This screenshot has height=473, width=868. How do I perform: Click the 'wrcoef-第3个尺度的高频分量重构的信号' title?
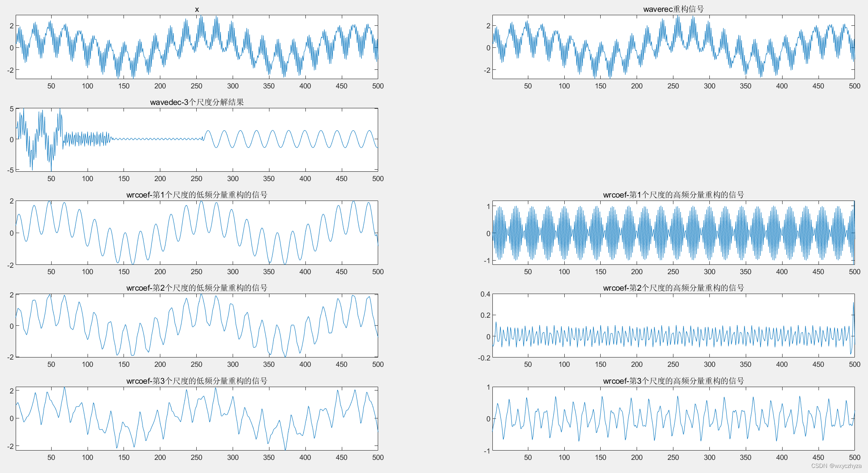(673, 381)
